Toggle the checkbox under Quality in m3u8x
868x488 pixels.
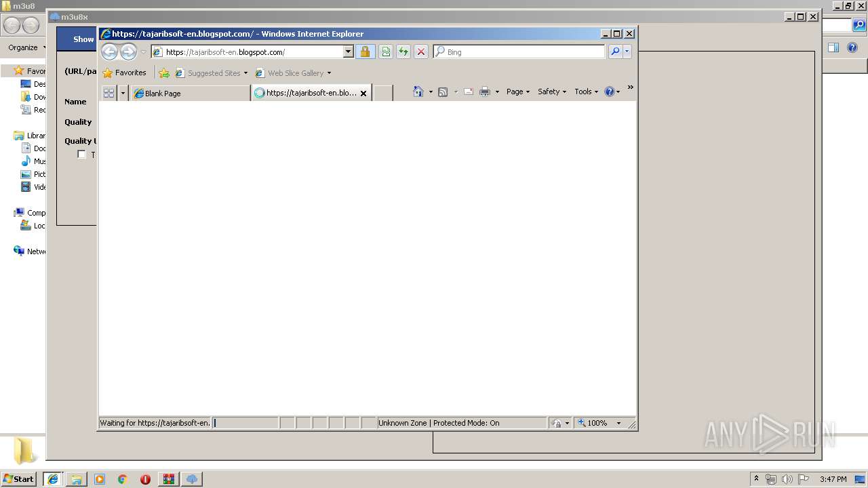coord(81,155)
